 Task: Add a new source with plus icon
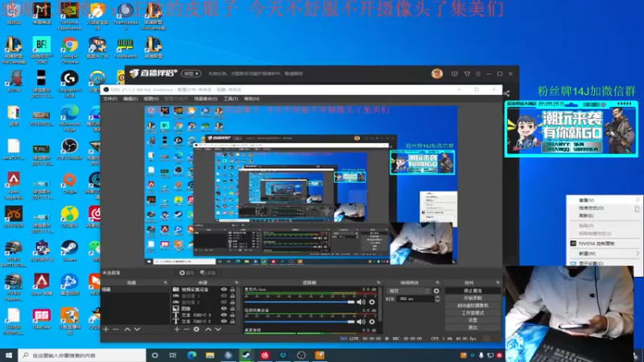(176, 329)
